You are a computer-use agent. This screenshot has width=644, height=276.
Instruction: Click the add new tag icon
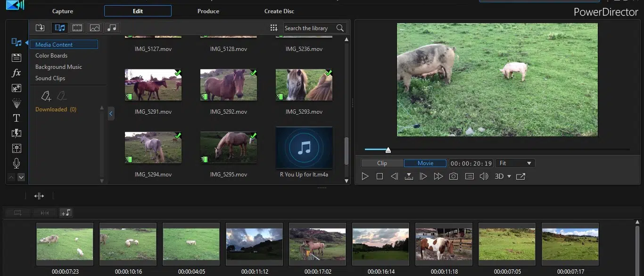(46, 96)
